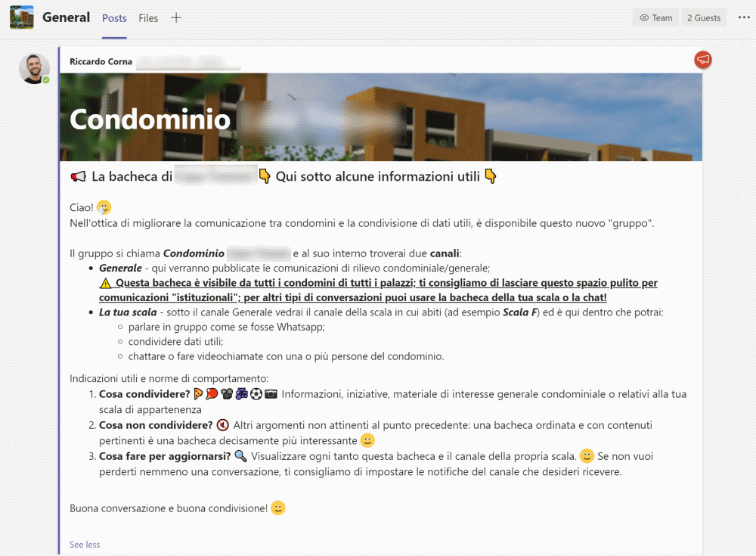Click the pointing-down emoji after 'informazioni utili'
Viewport: 756px width, 556px height.
491,177
